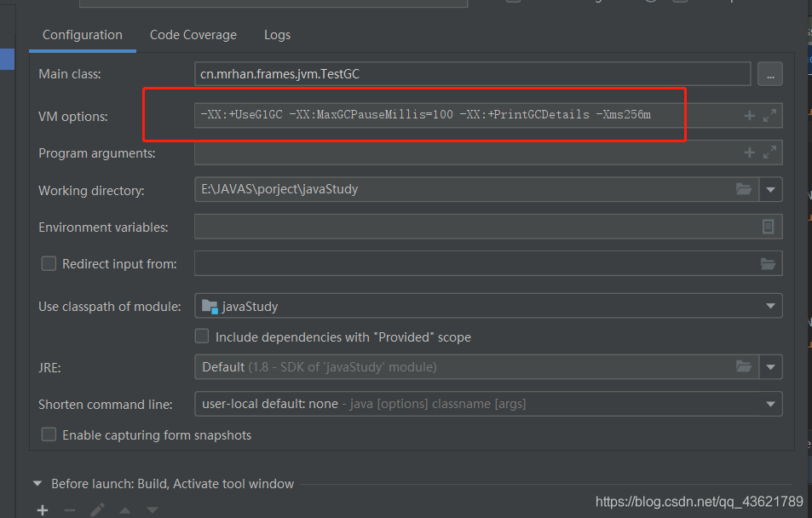
Task: Click the plus icon in Program arguments field
Action: point(749,153)
